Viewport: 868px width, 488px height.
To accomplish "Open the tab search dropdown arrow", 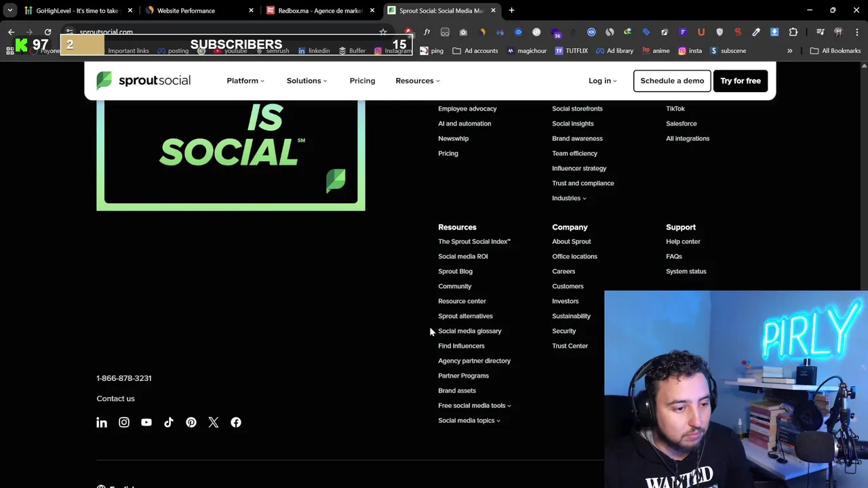I will pos(9,10).
